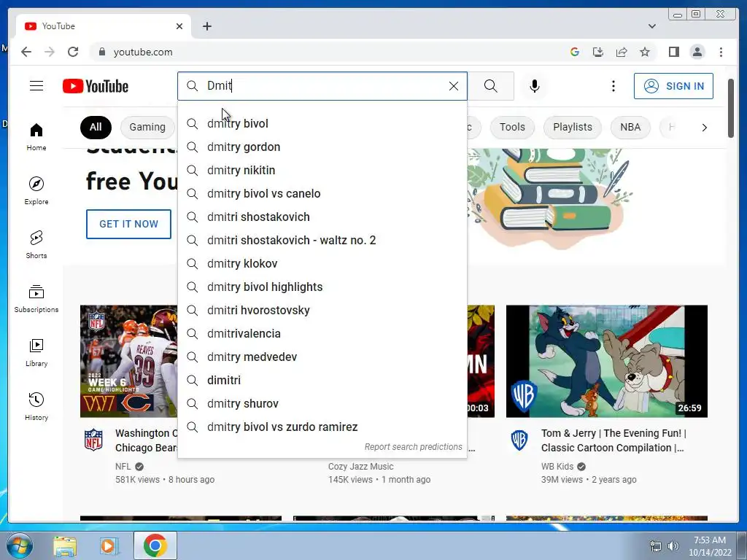Screen dimensions: 747x560
Task: Bookmark this page with the star icon
Action: [645, 52]
